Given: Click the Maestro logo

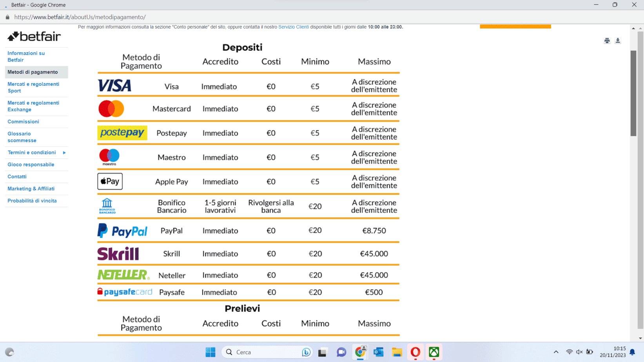Looking at the screenshot, I should point(109,157).
